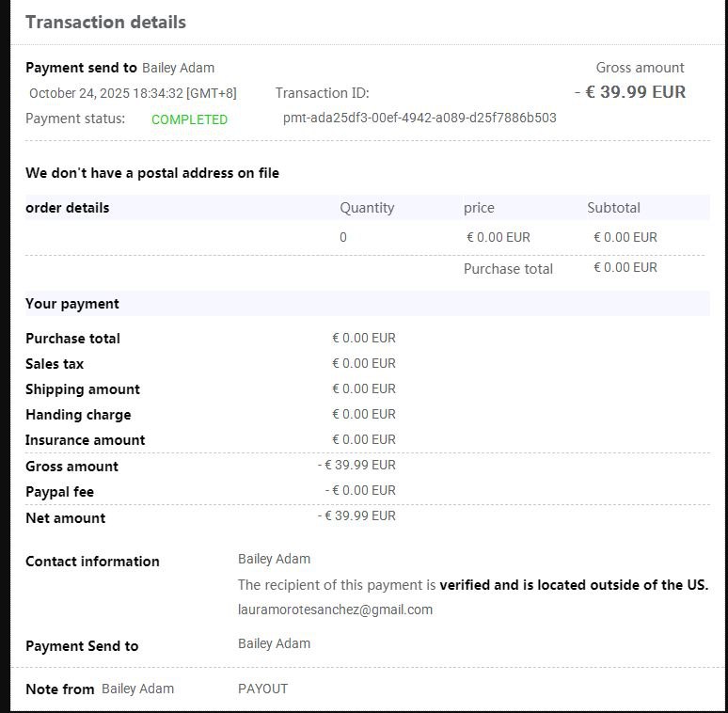Click the "Sales tax" label
Viewport: 728px width, 713px height.
pos(55,364)
